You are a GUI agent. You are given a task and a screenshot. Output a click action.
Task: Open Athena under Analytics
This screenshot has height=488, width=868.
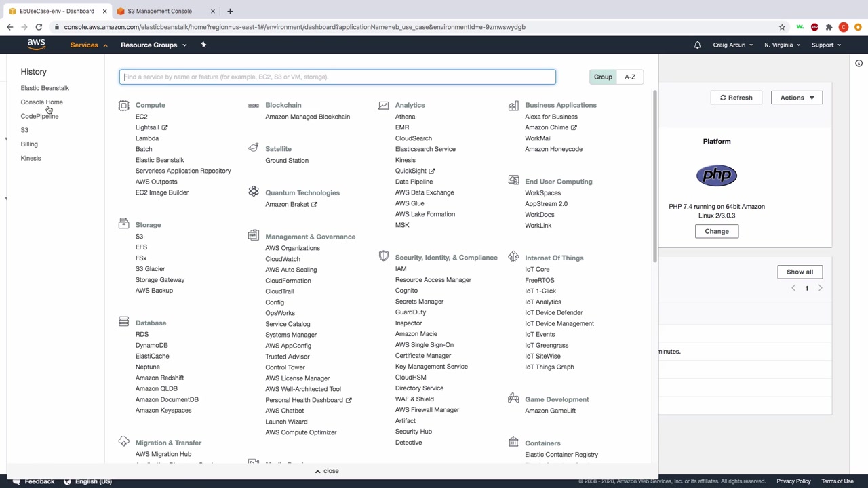point(405,117)
